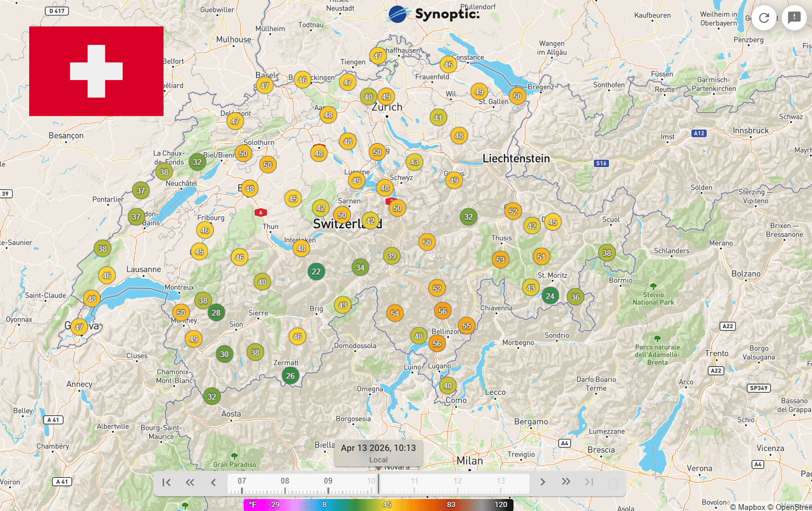
Task: Select the 47 marker near Schaffhausen
Action: [x=377, y=56]
